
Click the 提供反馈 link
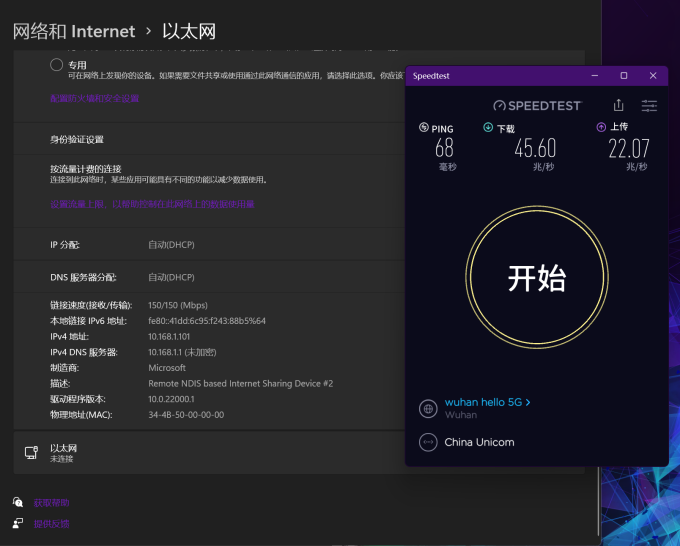[x=52, y=523]
